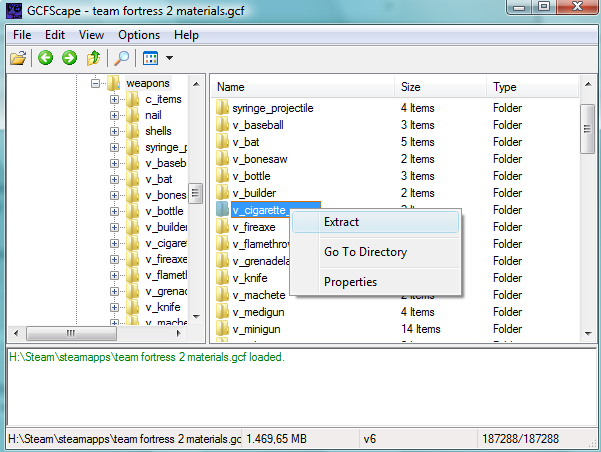Select v_medigun folder in file list

pos(258,312)
